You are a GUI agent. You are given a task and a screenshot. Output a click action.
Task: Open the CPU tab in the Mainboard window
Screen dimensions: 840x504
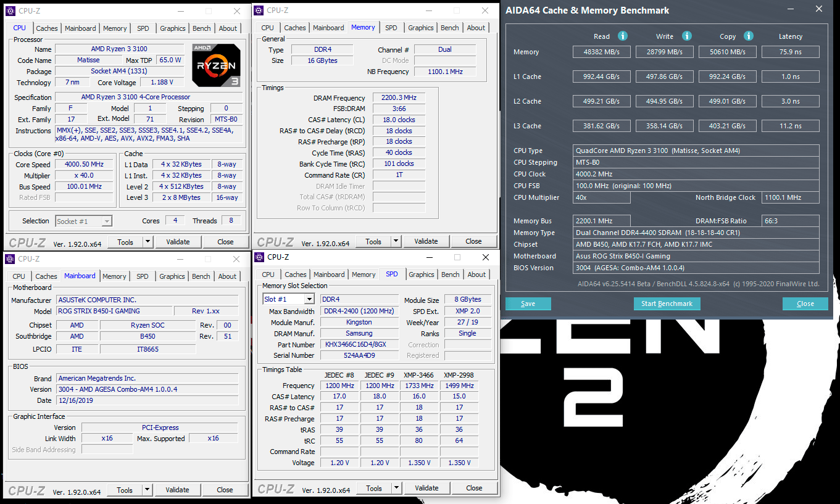click(x=19, y=276)
